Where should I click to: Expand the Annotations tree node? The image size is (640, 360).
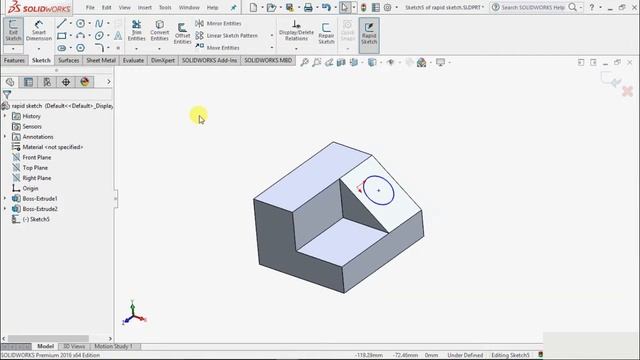pyautogui.click(x=5, y=137)
